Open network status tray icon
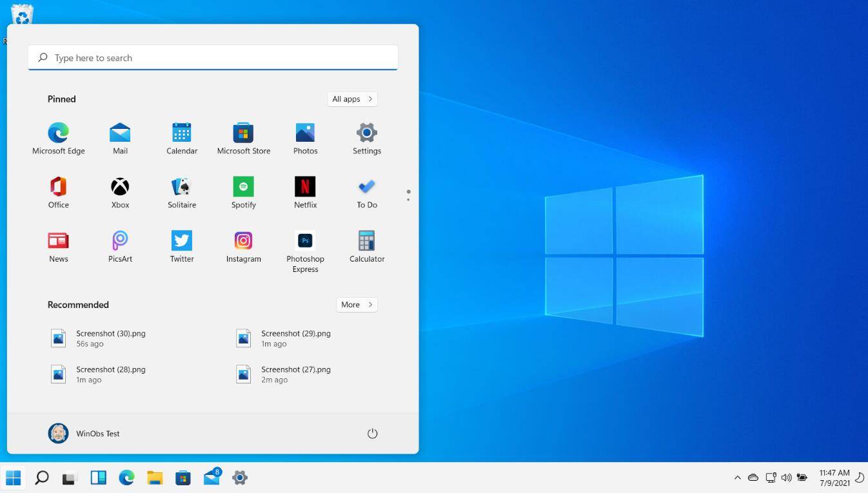 771,478
